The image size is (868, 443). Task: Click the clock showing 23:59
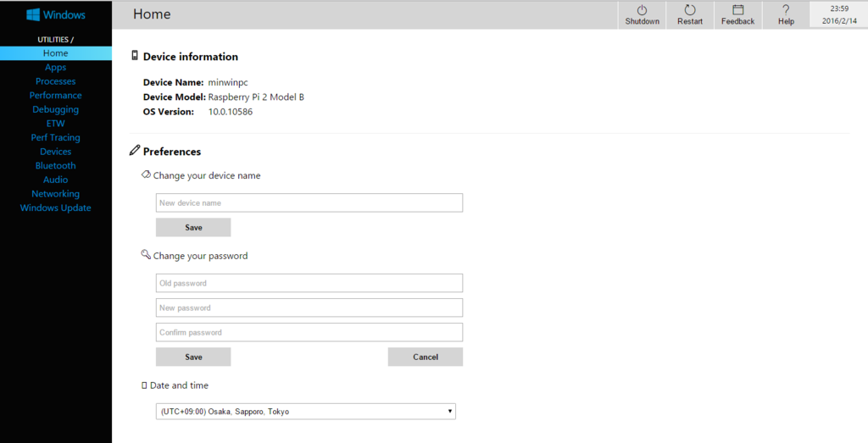839,8
